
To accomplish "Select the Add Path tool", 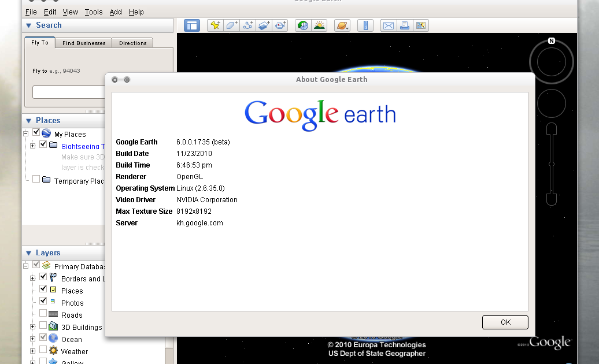I will 248,25.
